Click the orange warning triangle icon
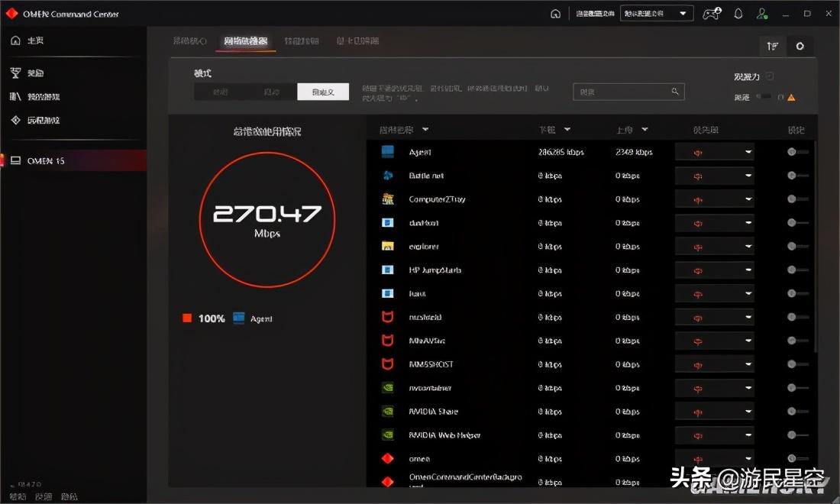The image size is (840, 504). pyautogui.click(x=791, y=97)
